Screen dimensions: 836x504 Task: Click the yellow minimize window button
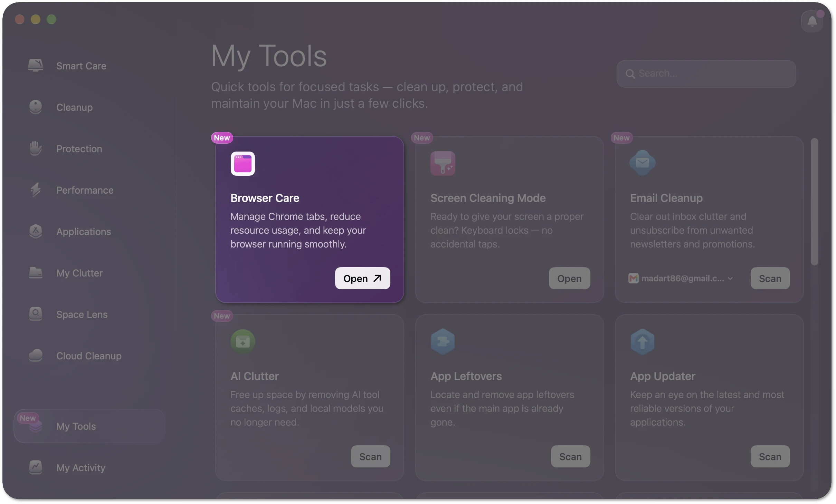click(x=36, y=19)
